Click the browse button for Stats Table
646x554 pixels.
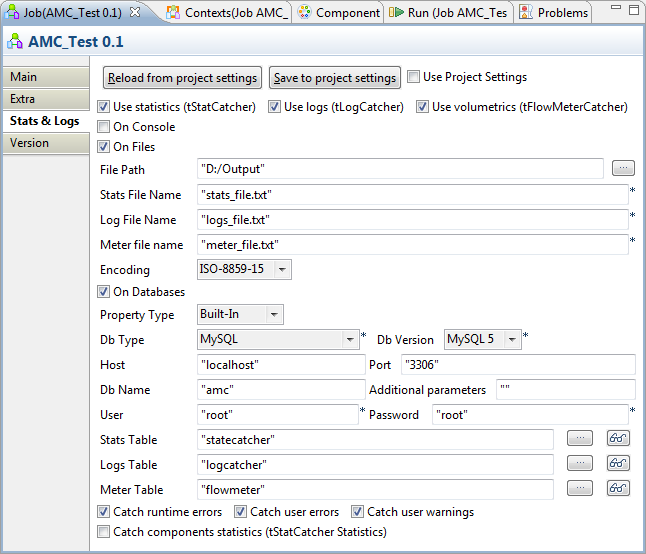[x=579, y=438]
